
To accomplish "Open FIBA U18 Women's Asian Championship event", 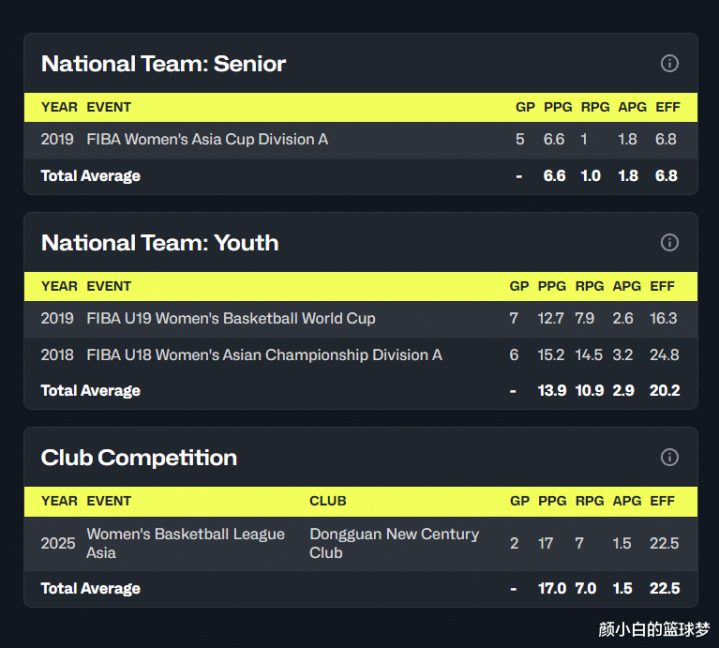I will [x=264, y=355].
